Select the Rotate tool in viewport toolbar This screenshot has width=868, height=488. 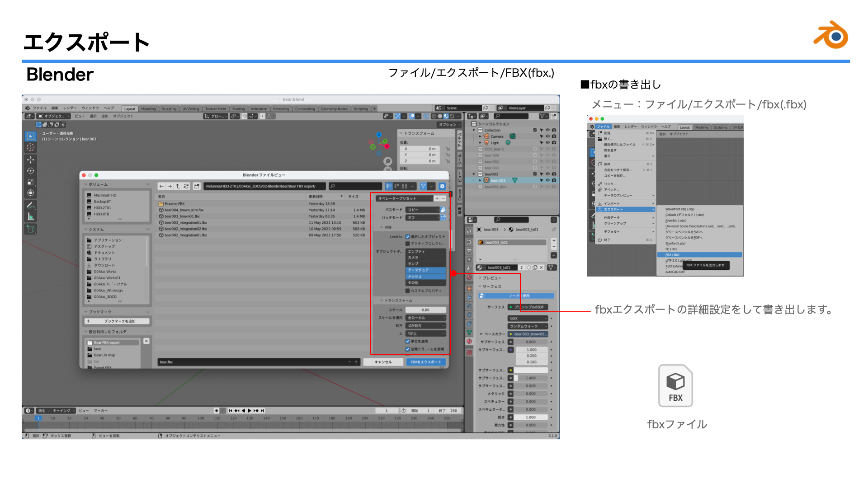tap(30, 171)
